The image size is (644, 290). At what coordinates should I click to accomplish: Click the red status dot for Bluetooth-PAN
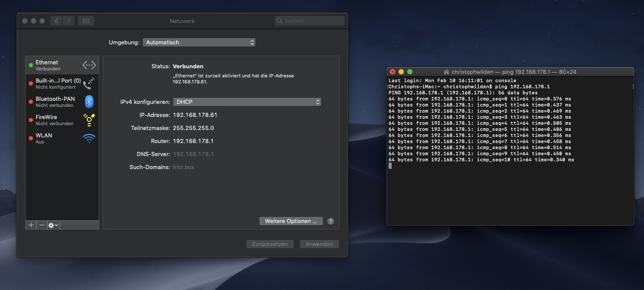point(31,102)
